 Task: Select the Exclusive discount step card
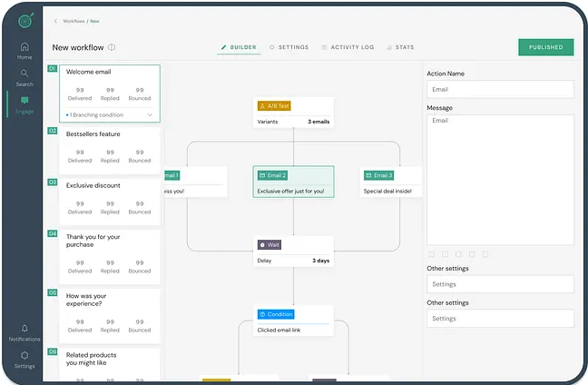[x=110, y=202]
